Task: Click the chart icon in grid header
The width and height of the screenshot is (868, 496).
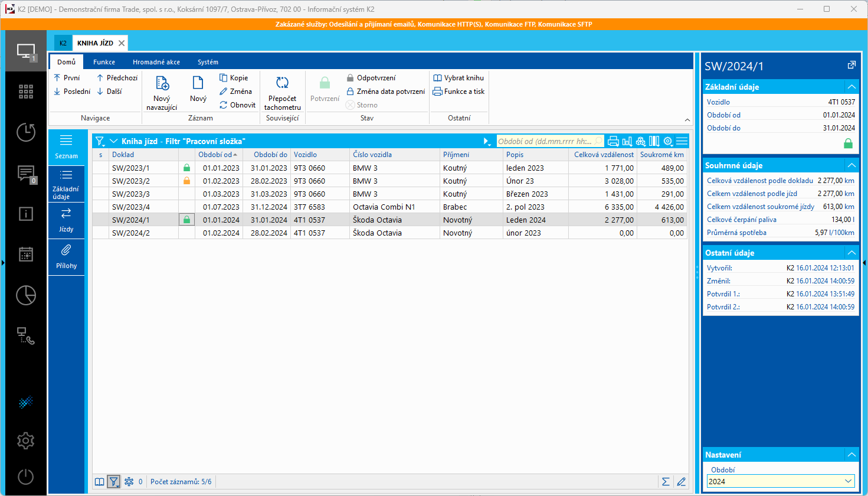Action: point(627,141)
